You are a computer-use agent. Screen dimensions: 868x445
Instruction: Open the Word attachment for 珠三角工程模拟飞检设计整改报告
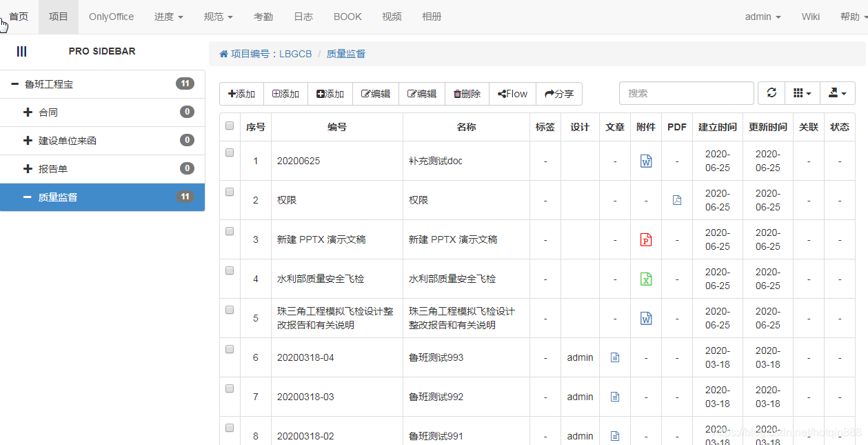(646, 318)
